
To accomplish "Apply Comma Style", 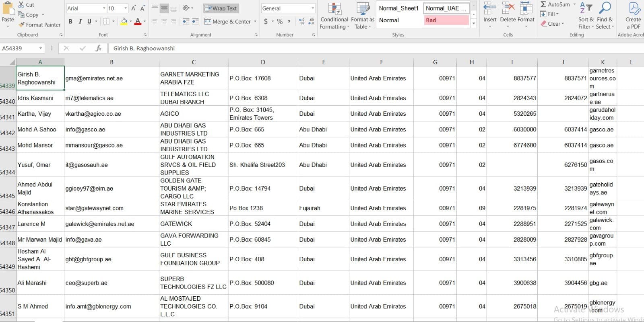I will coord(289,22).
